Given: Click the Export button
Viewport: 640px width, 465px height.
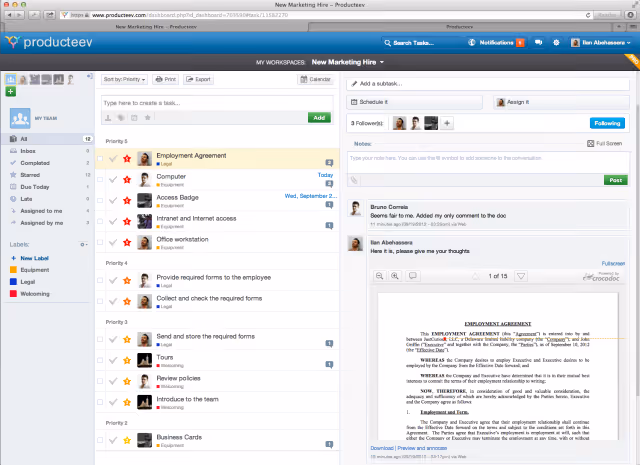Looking at the screenshot, I should (x=198, y=79).
